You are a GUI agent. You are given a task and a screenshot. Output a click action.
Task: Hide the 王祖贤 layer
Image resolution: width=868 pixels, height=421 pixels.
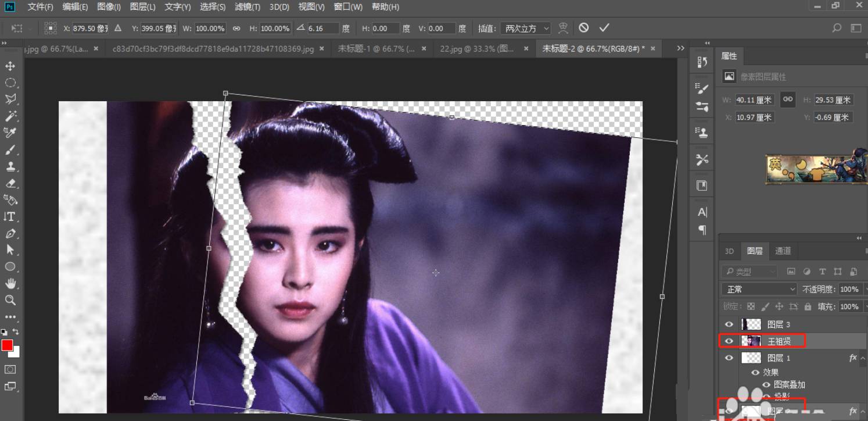pos(729,341)
